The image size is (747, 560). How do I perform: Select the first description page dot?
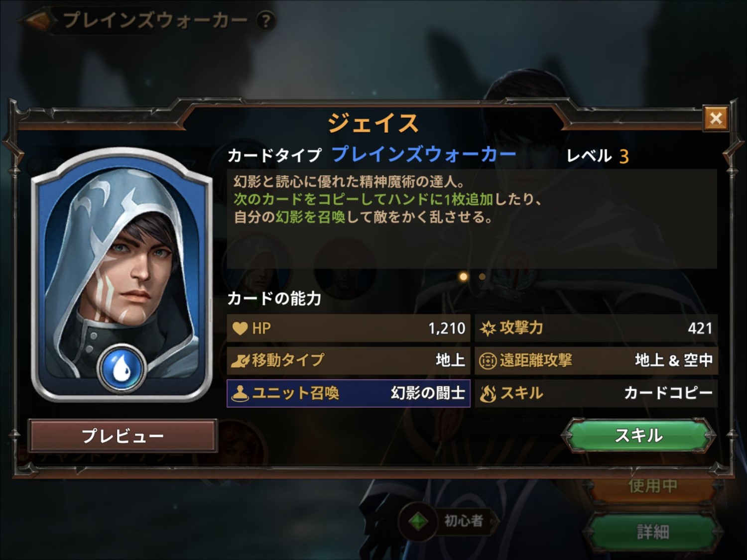pos(464,277)
